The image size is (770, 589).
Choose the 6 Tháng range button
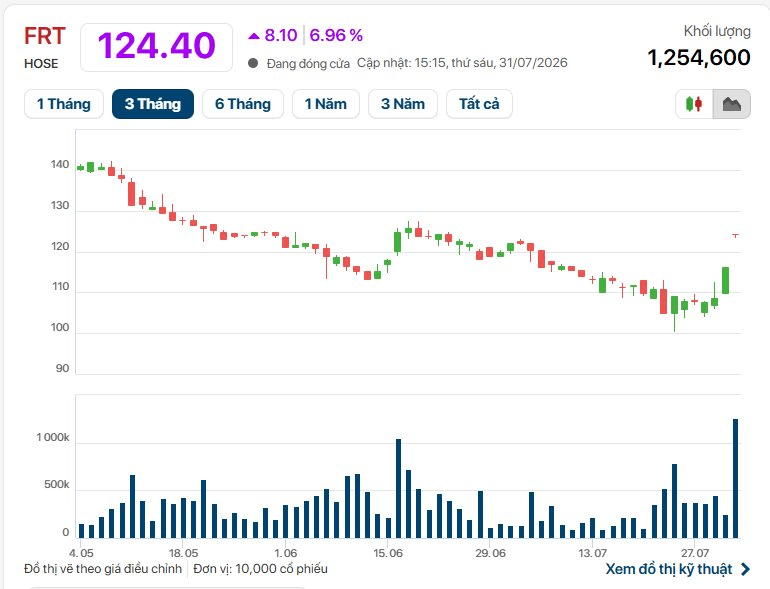coord(243,104)
